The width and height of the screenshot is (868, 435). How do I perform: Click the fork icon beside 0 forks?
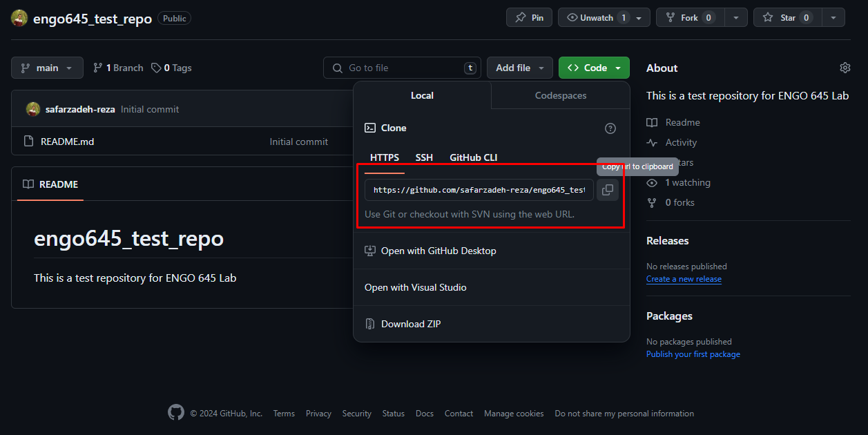tap(652, 202)
